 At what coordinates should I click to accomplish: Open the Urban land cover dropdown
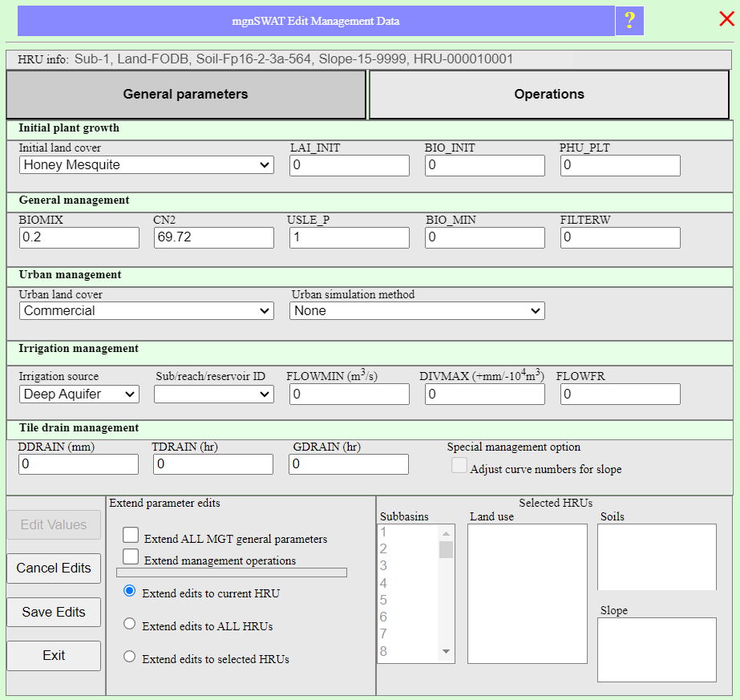tap(146, 311)
